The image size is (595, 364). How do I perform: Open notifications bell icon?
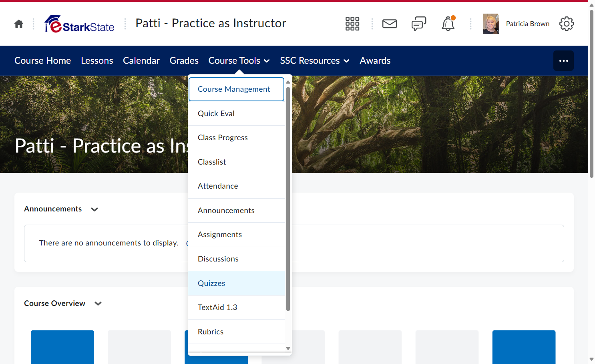coord(448,24)
